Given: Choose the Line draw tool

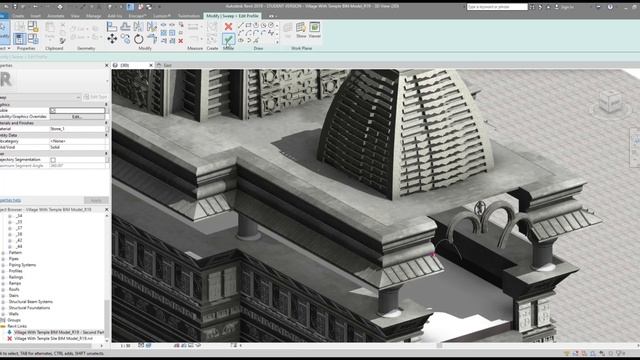Looking at the screenshot, I should click(241, 25).
